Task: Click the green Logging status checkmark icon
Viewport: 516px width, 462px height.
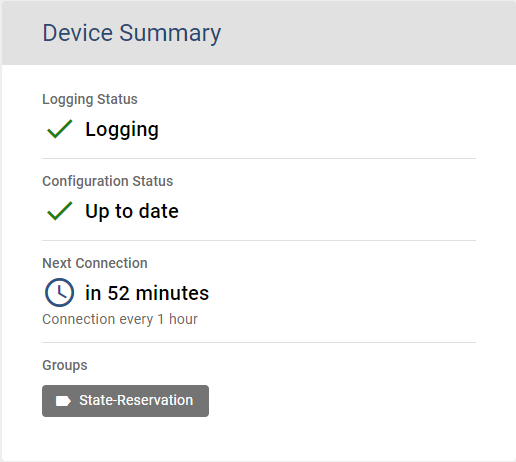Action: tap(60, 129)
